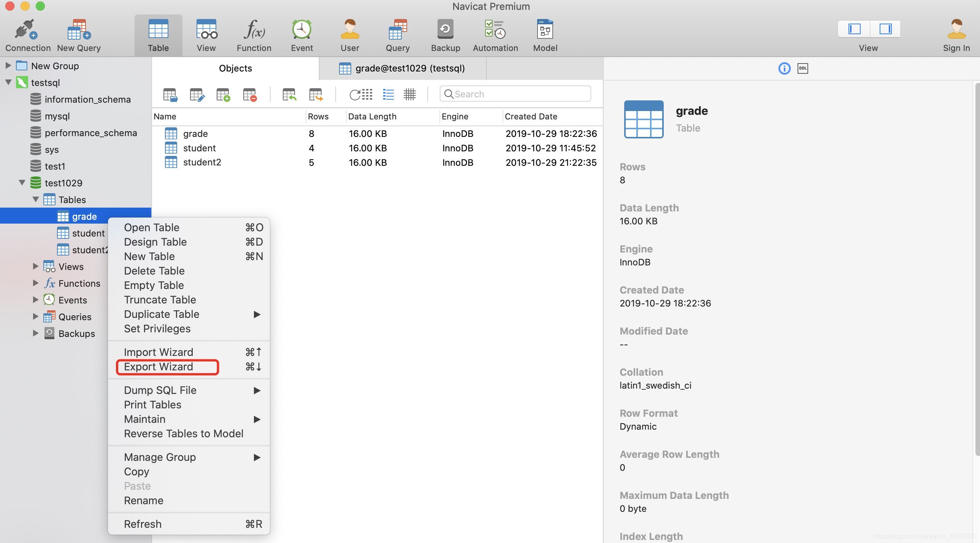Collapse the test1029 database node
980x543 pixels.
(22, 183)
